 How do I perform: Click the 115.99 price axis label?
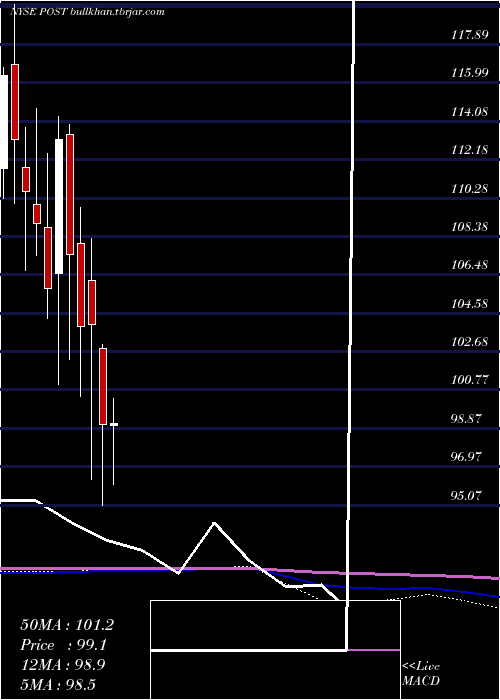(470, 73)
